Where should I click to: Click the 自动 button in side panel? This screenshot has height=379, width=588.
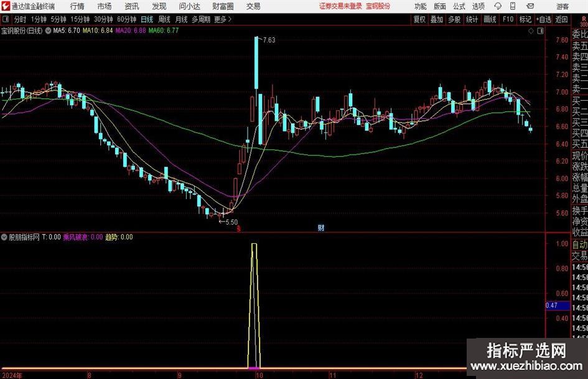click(x=579, y=245)
